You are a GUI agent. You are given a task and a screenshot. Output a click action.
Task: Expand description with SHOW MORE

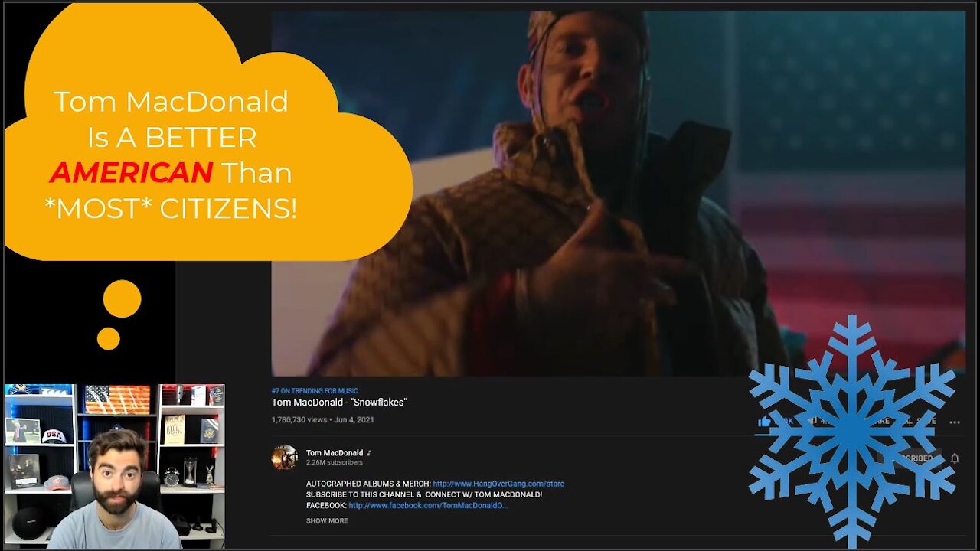click(x=327, y=521)
